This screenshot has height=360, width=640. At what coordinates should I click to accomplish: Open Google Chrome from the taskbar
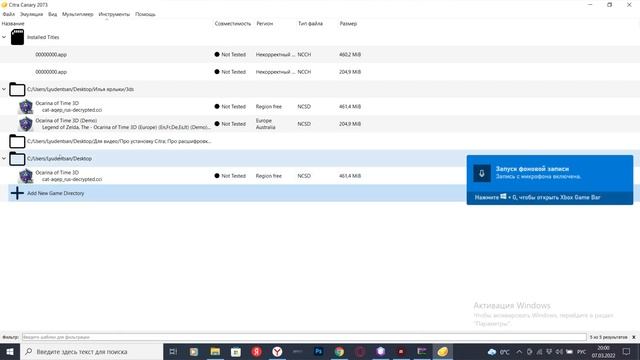339,351
